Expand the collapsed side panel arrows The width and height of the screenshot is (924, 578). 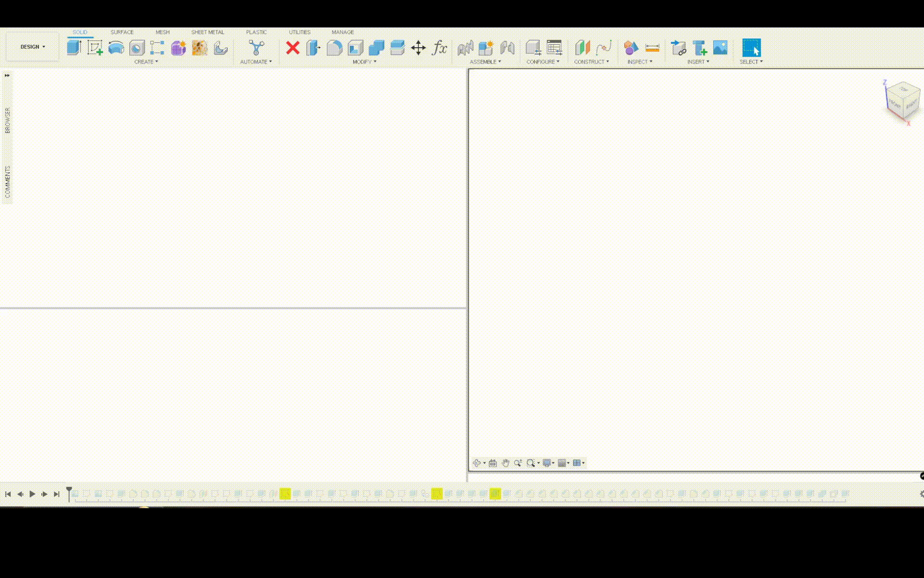(7, 75)
